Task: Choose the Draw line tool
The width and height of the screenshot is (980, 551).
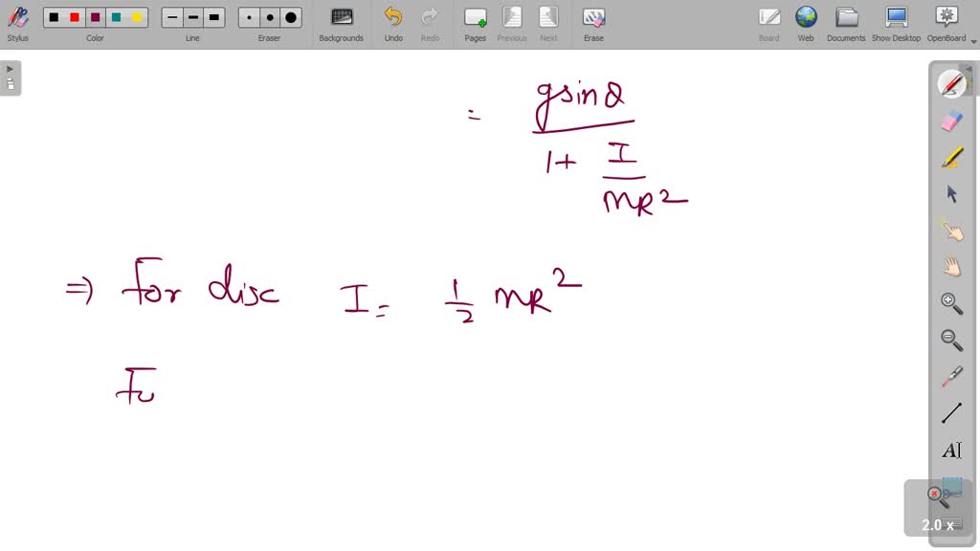Action: click(951, 412)
